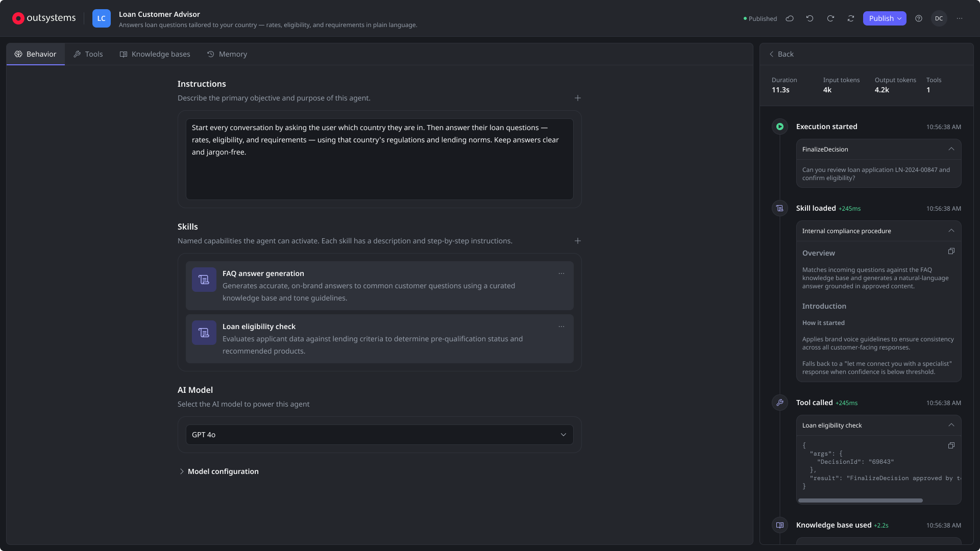Screen dimensions: 980x551
Task: Click the refresh icon in header
Action: click(851, 18)
